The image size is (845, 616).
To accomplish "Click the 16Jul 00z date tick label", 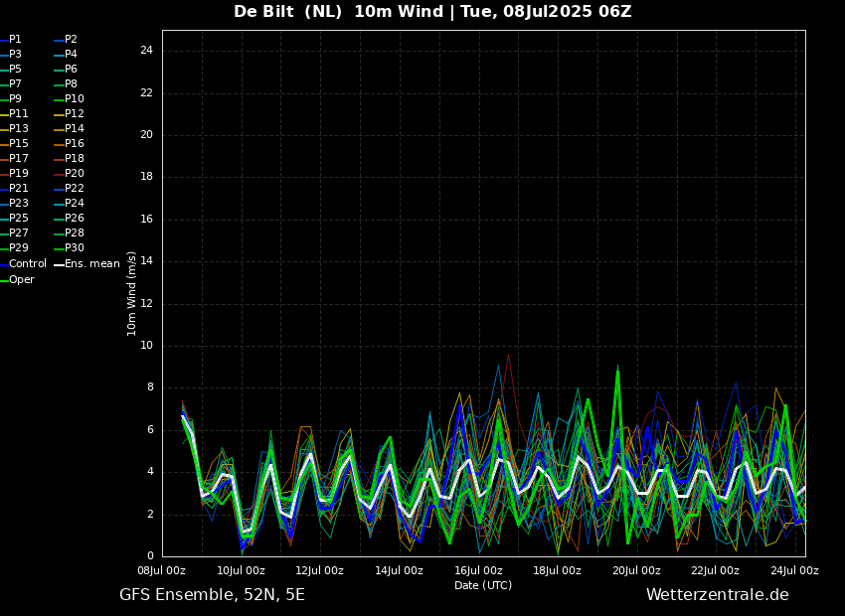I will coord(478,571).
